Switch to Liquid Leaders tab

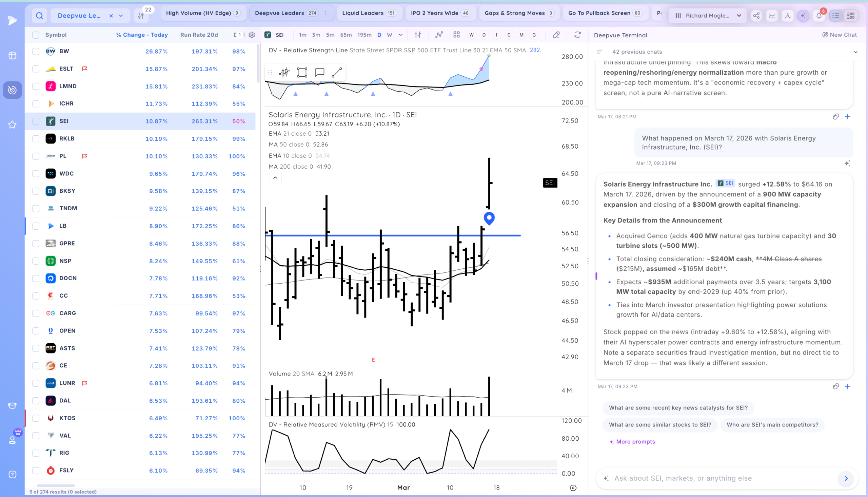[x=369, y=13]
